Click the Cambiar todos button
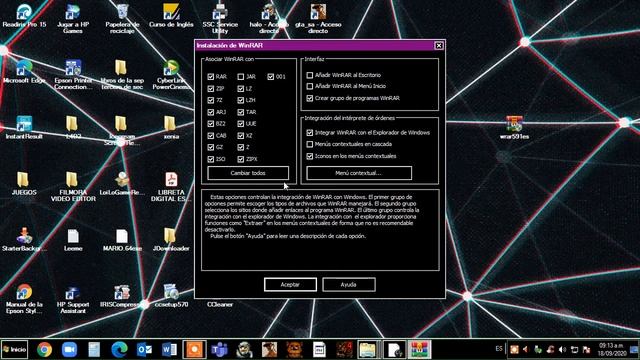This screenshot has height=360, width=640. click(x=248, y=173)
